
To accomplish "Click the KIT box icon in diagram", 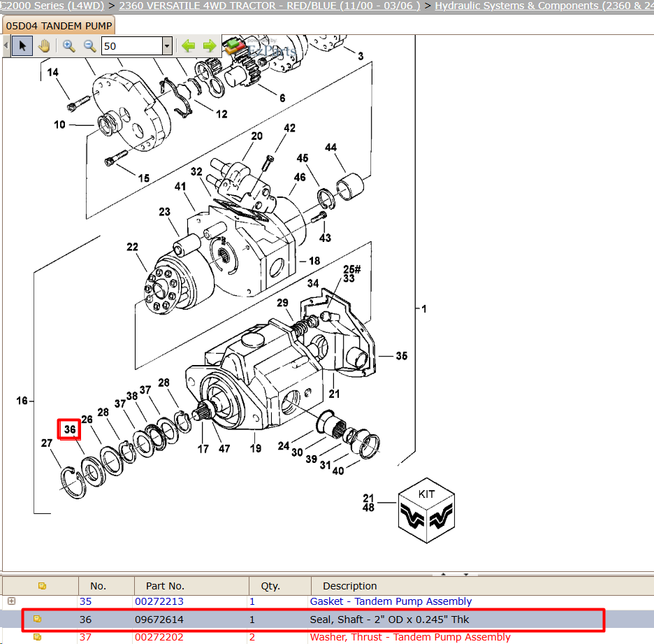I will click(426, 510).
